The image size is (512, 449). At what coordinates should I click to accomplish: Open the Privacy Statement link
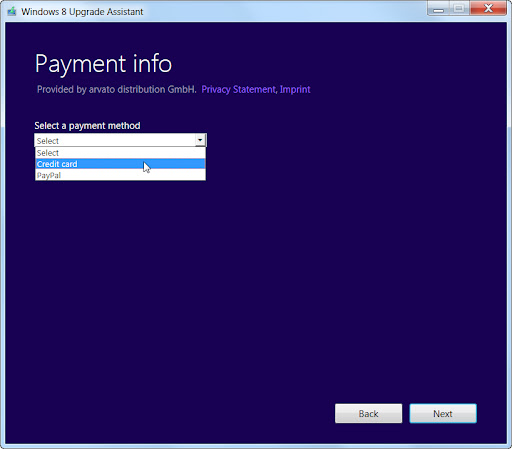[x=239, y=89]
